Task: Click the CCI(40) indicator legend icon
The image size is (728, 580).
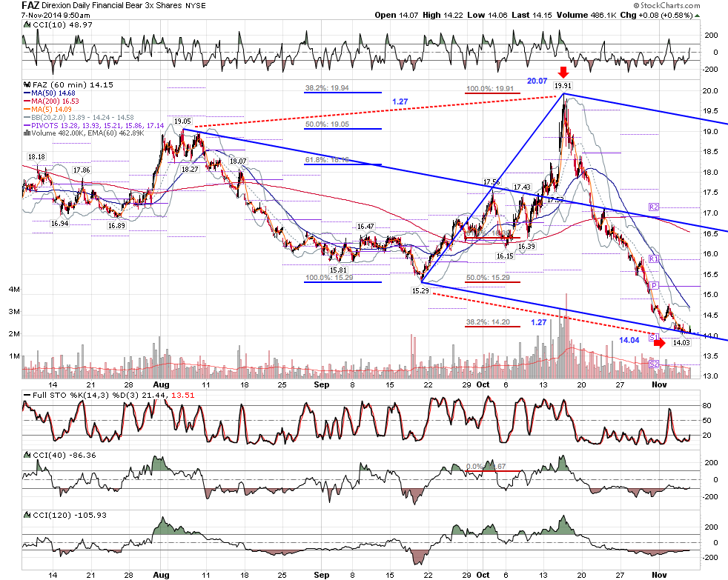Action: coord(27,455)
